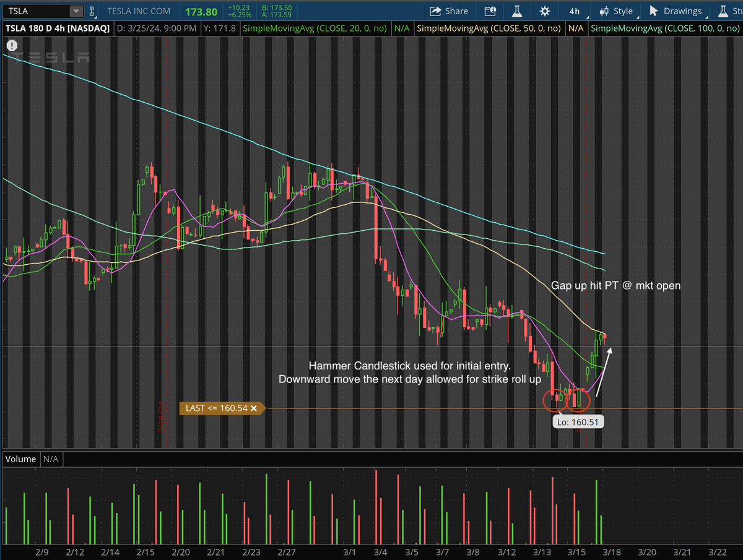Click the TESLA INC COM company name
This screenshot has width=743, height=560.
click(x=138, y=11)
